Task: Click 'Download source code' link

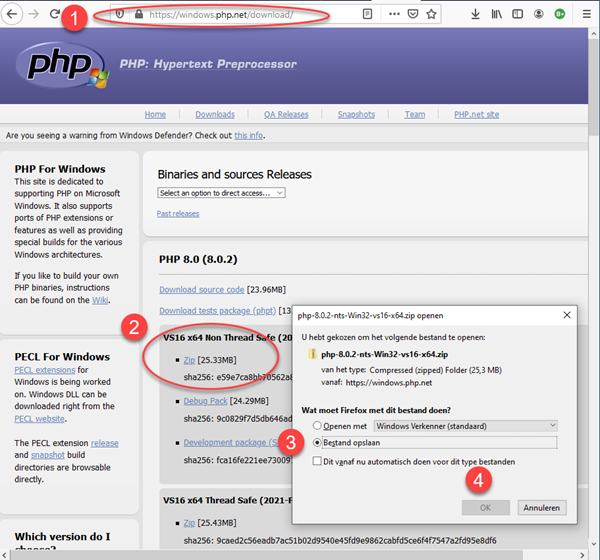Action: [202, 290]
